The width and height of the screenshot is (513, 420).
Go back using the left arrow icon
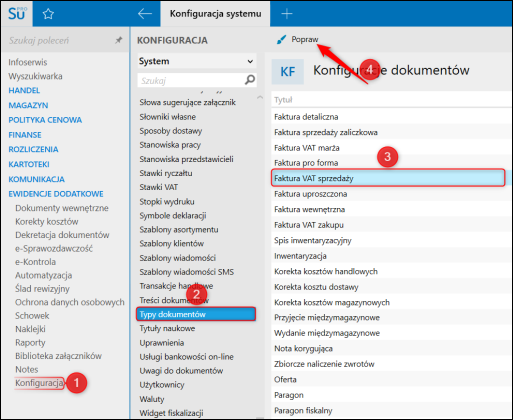(x=145, y=14)
